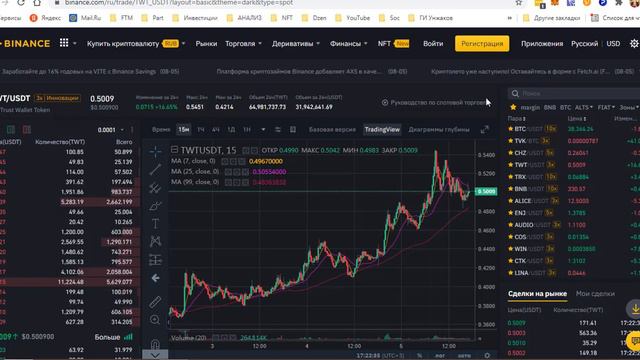The height and width of the screenshot is (360, 640).
Task: Click 'Больше' under the order book
Action: 107,337
